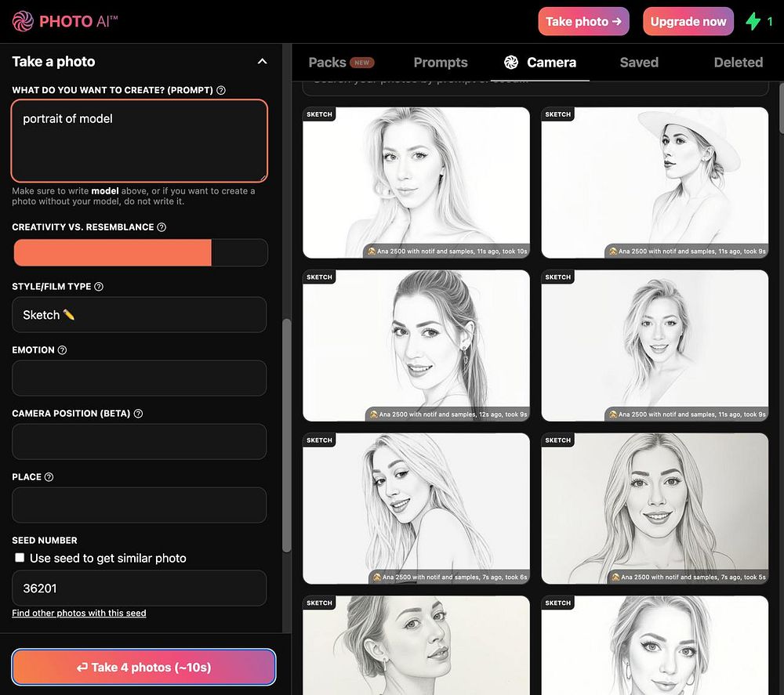The image size is (784, 695).
Task: Click caption ending '7s ago, took 5s'
Action: [x=688, y=577]
